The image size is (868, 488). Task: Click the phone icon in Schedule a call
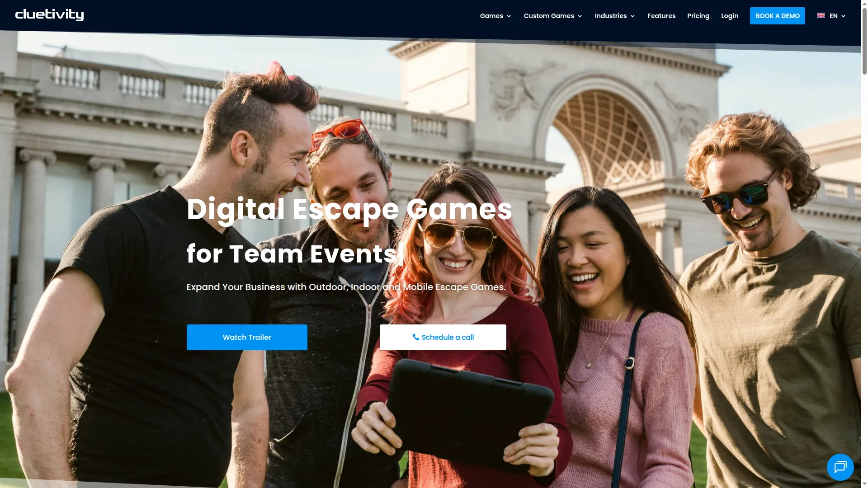point(415,337)
